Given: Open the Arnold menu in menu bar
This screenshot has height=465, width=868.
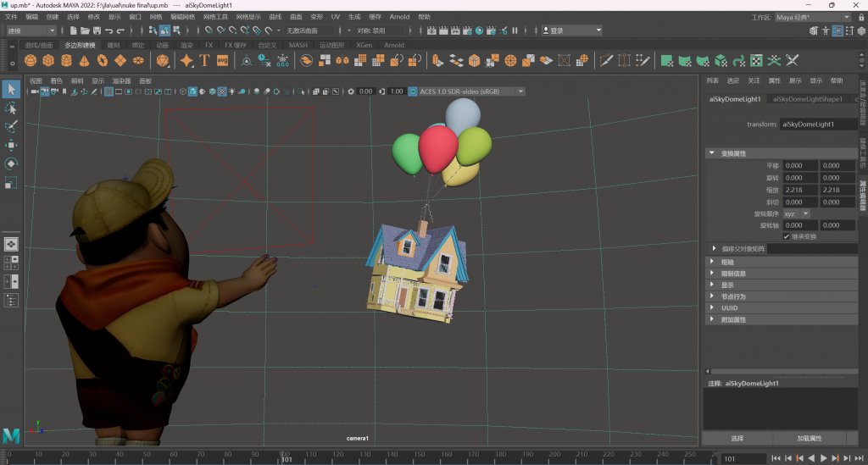Looking at the screenshot, I should point(399,17).
